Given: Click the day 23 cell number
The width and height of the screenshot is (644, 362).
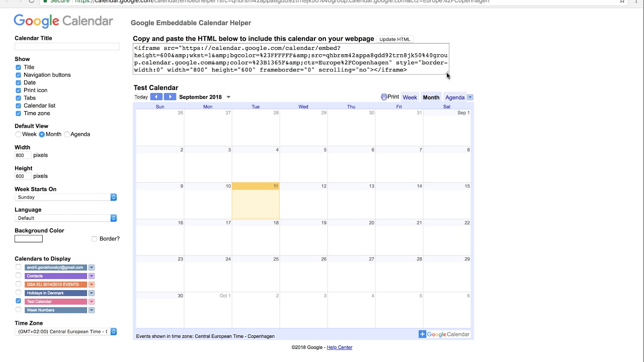Looking at the screenshot, I should click(180, 259).
